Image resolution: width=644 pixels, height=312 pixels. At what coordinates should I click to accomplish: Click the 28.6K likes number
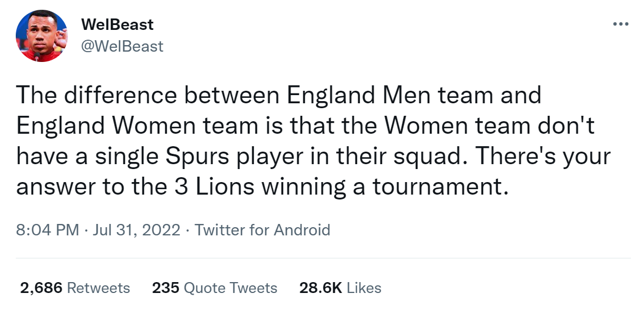click(x=321, y=288)
